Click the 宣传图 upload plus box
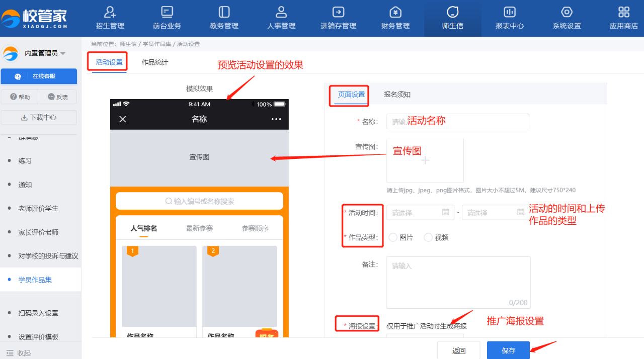The width and height of the screenshot is (644, 359). click(x=425, y=160)
